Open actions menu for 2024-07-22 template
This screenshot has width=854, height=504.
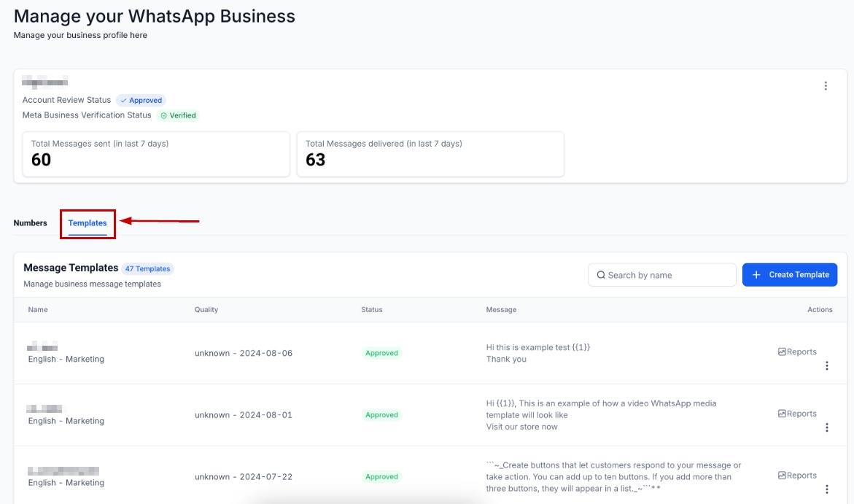[826, 489]
